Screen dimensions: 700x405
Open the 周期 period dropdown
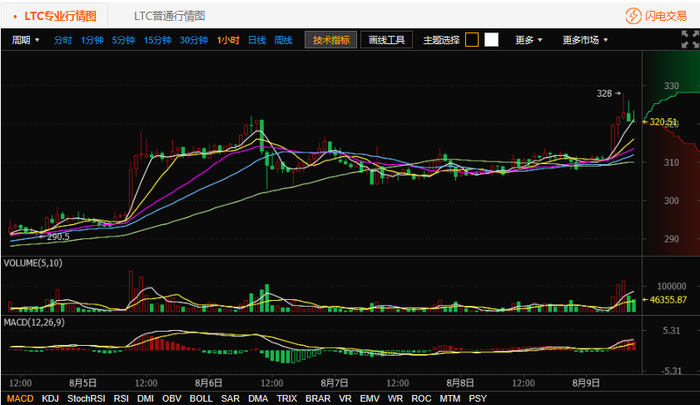click(x=25, y=40)
